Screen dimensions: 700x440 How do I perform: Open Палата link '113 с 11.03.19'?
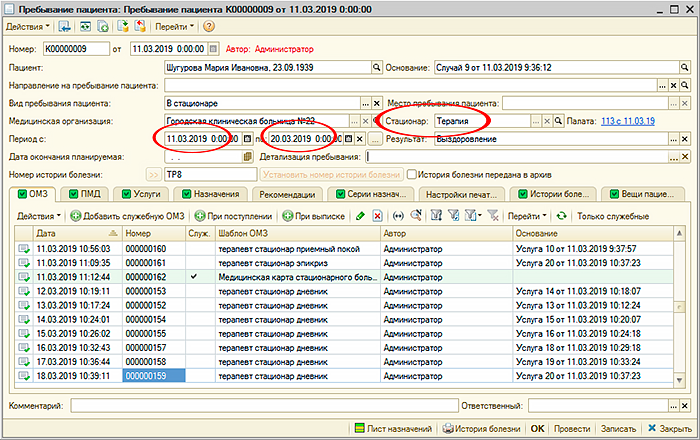coord(627,121)
